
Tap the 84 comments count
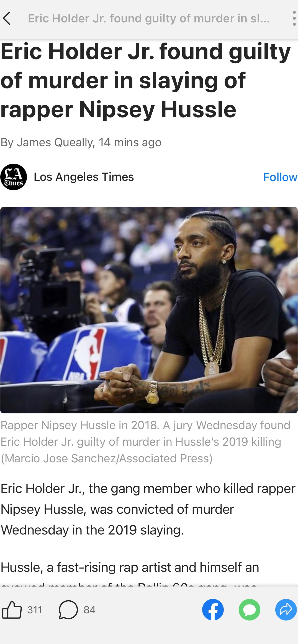click(89, 610)
